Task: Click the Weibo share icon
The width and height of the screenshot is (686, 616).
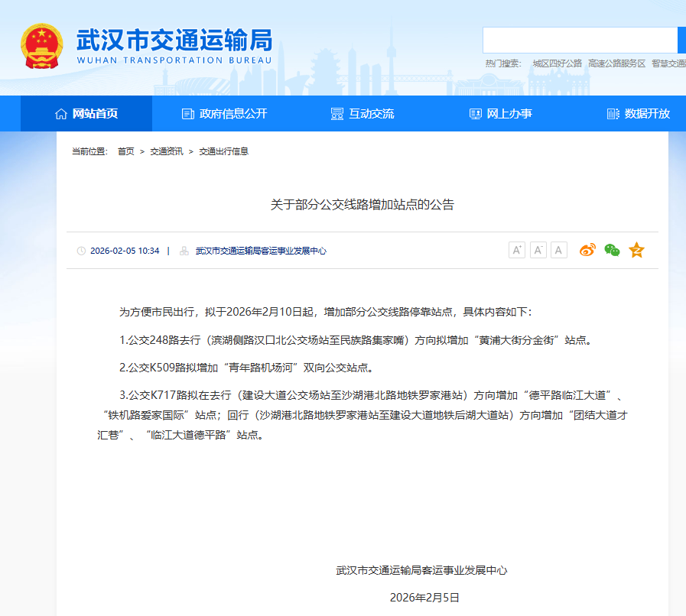Action: click(587, 250)
